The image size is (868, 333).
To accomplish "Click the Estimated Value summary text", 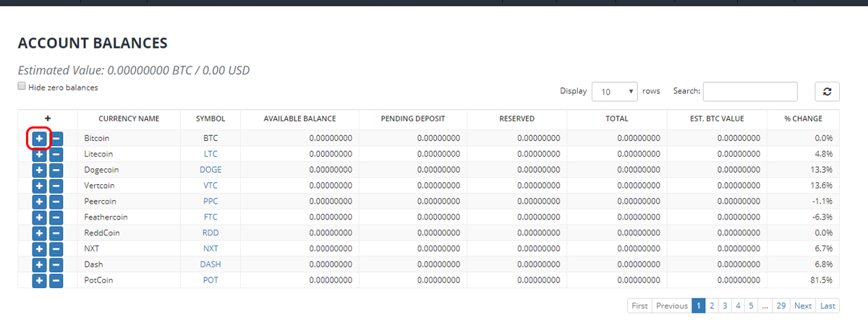I will pos(134,71).
